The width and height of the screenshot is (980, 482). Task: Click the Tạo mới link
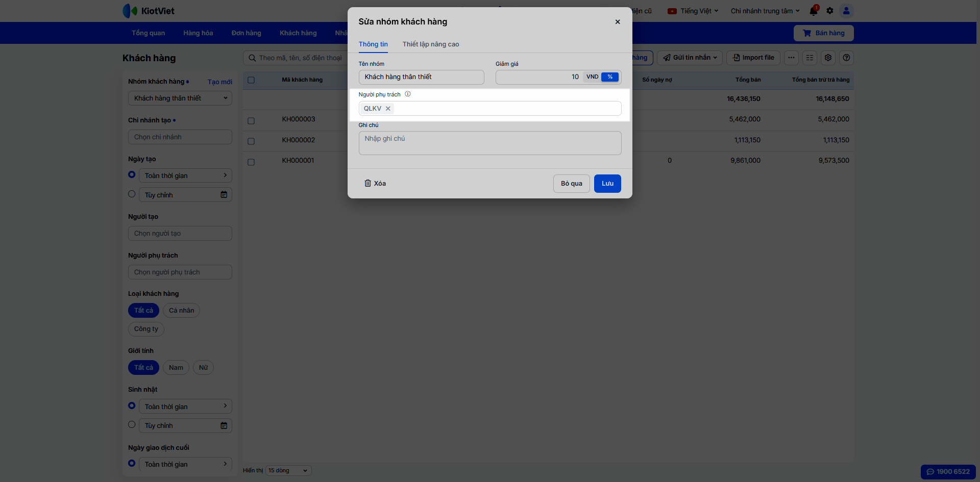(220, 82)
